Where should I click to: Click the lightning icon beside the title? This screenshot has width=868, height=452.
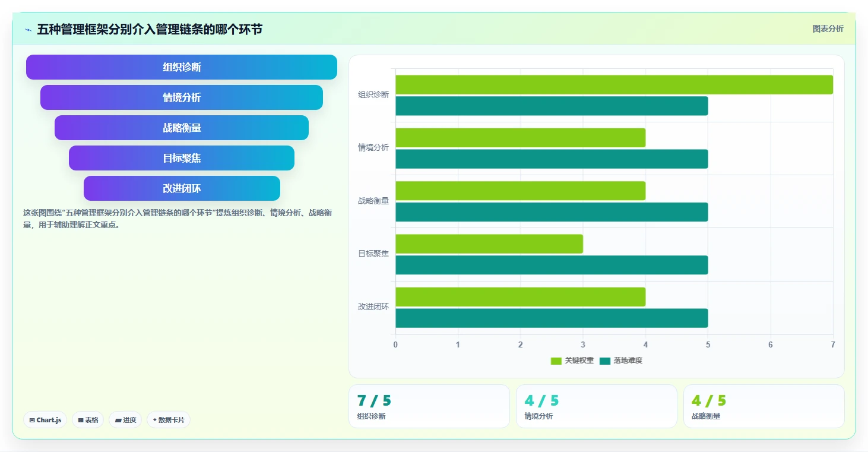coord(28,30)
